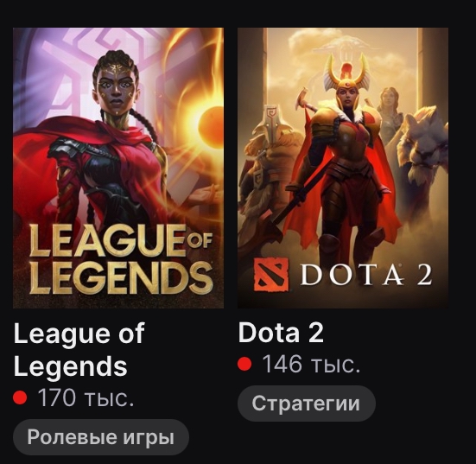The height and width of the screenshot is (464, 476).
Task: Select the Ролевые игры tag
Action: tap(101, 437)
